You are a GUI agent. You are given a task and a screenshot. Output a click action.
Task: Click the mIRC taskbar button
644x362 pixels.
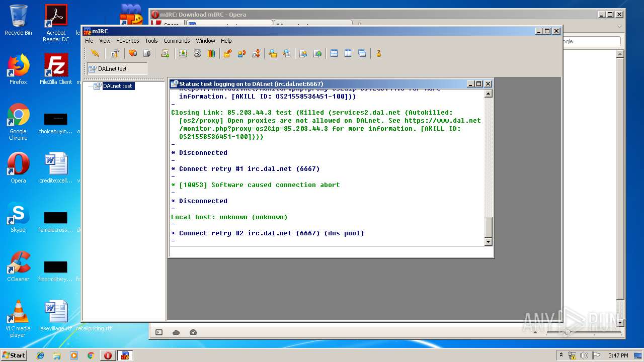pos(125,355)
